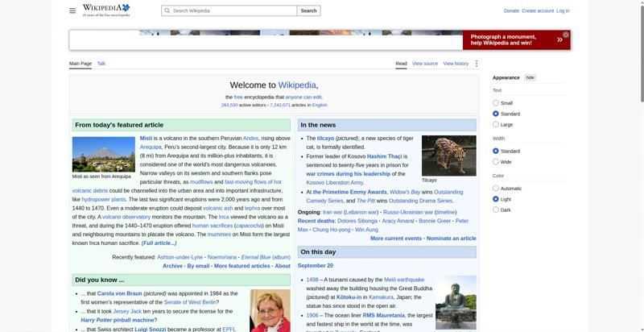Open the Hashim Thaçi link

pyautogui.click(x=384, y=156)
